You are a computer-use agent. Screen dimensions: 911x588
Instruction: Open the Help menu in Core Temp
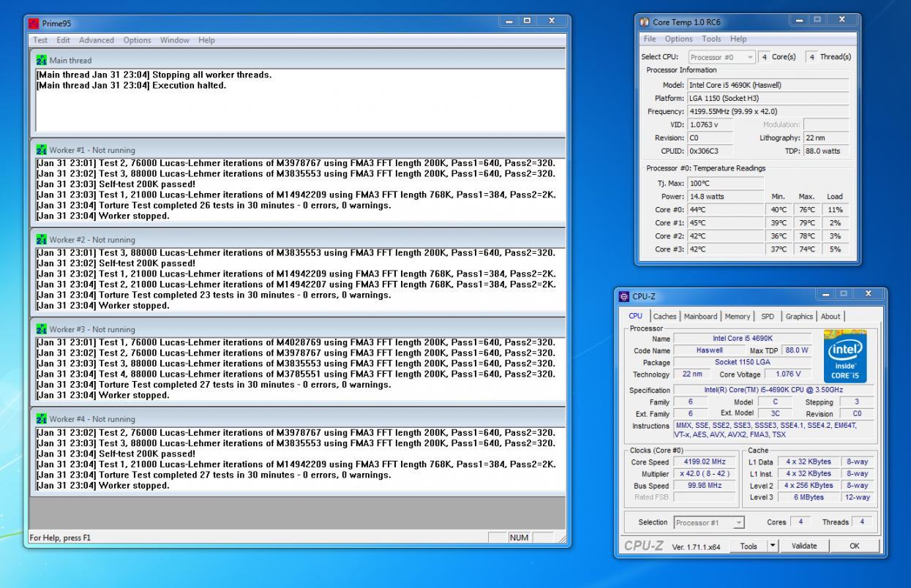tap(738, 39)
